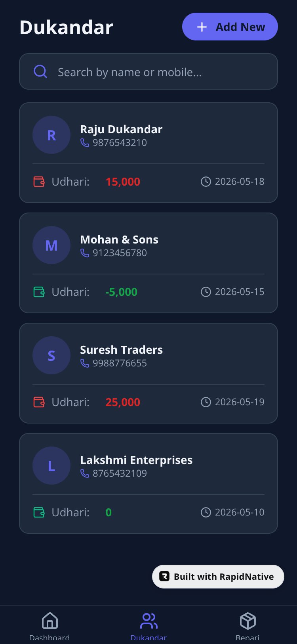Image resolution: width=297 pixels, height=644 pixels.
Task: Click the green wallet icon on Mohan & Sons card
Action: [x=39, y=292]
